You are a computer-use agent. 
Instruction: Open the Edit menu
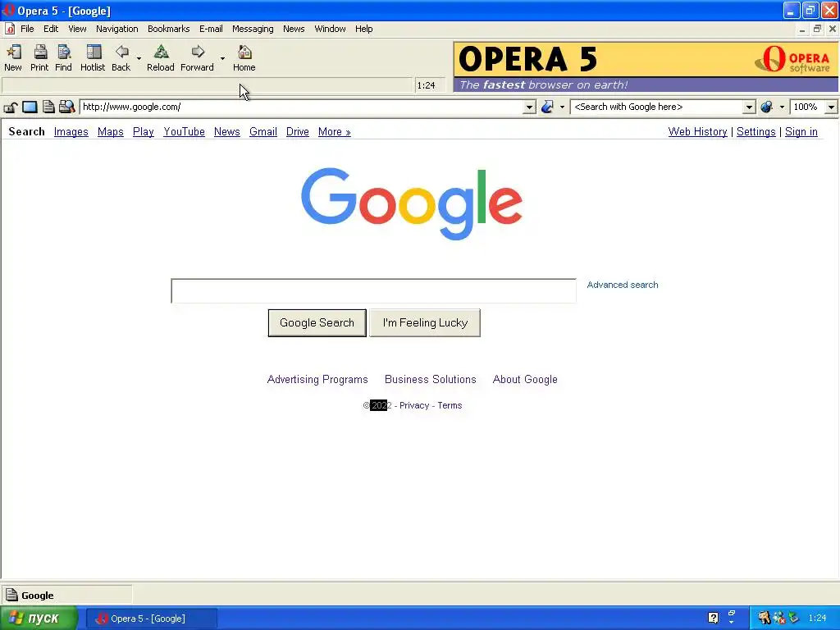click(51, 29)
